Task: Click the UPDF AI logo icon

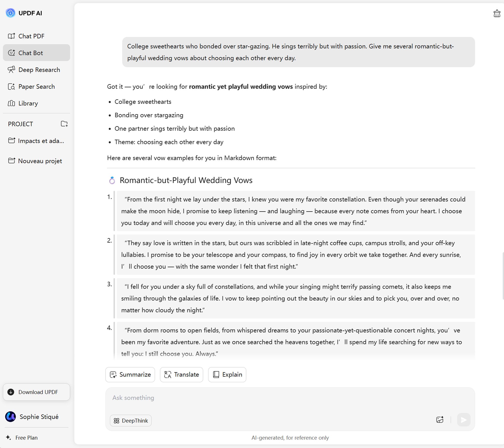Action: click(10, 13)
